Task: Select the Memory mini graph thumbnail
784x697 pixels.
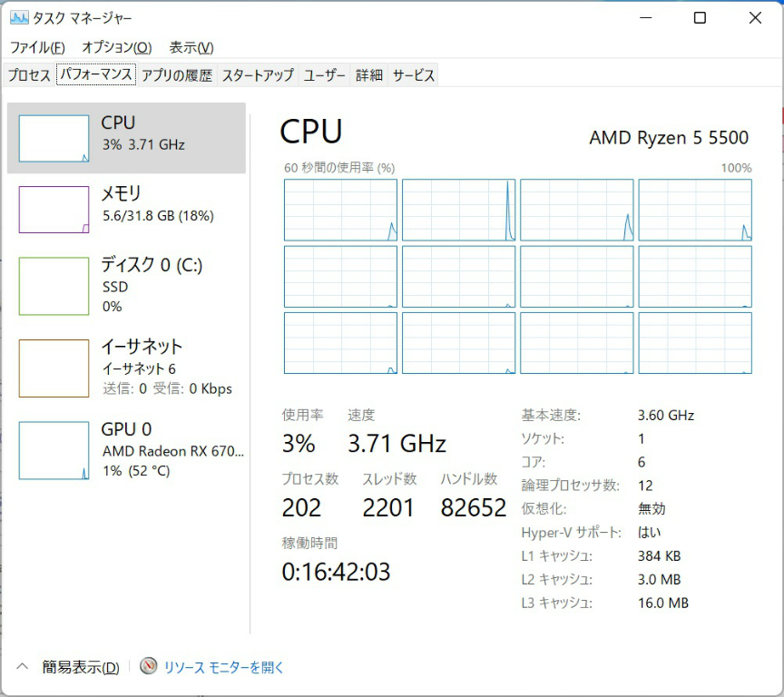Action: 54,210
